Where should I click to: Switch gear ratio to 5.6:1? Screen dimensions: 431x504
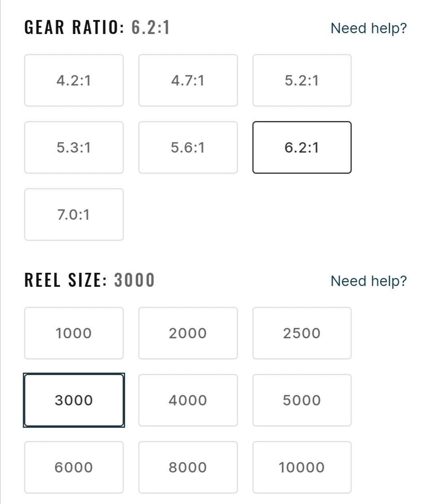[188, 148]
